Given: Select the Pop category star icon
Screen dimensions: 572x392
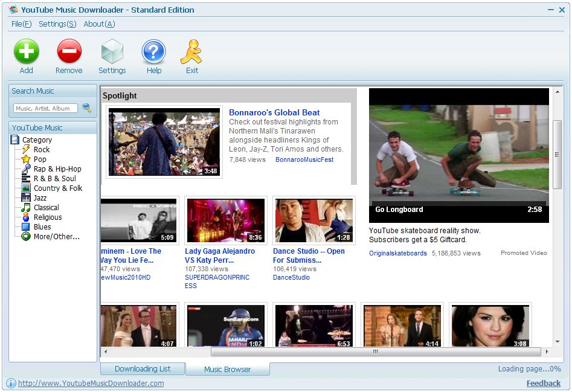Looking at the screenshot, I should point(26,159).
